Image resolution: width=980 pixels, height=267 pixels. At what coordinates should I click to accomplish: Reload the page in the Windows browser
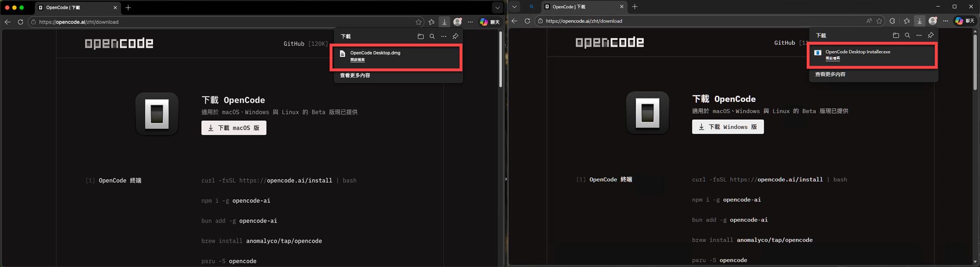click(527, 21)
